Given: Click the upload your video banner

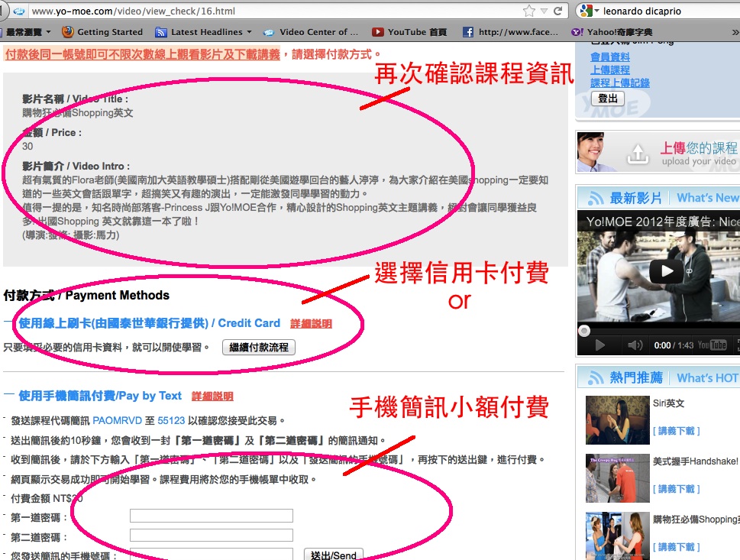Looking at the screenshot, I should point(658,152).
